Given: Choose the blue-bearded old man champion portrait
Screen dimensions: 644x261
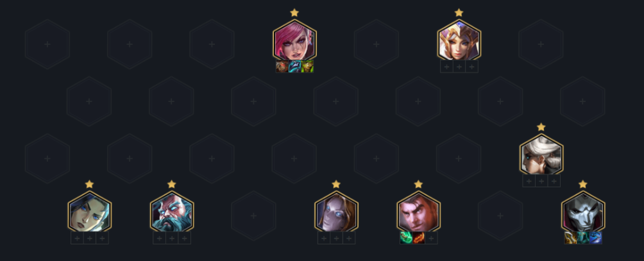Looking at the screenshot, I should click(172, 213).
